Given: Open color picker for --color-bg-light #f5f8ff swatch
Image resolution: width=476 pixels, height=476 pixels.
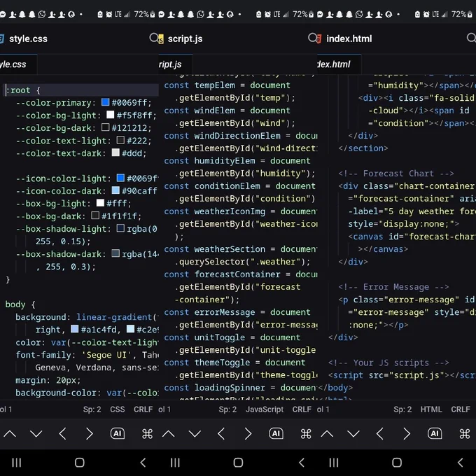Looking at the screenshot, I should (110, 114).
